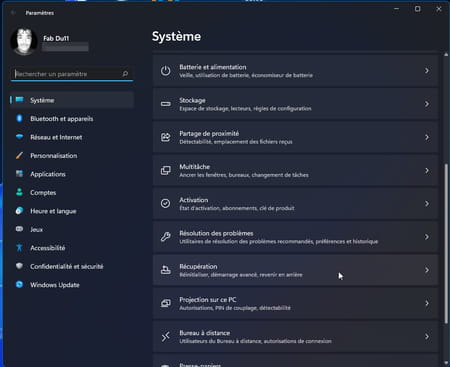Image resolution: width=450 pixels, height=367 pixels.
Task: Open Heure et langue label
Action: point(53,211)
